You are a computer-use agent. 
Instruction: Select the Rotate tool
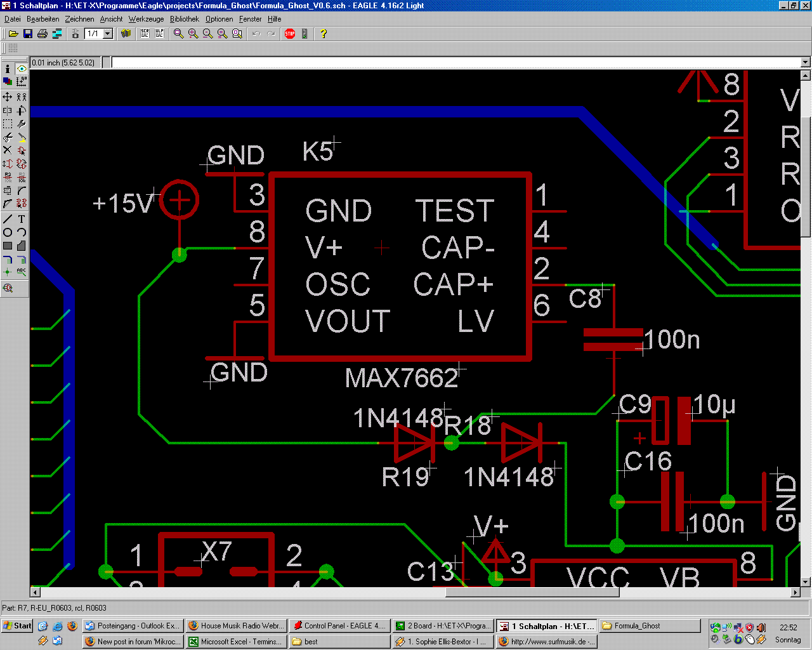click(22, 111)
